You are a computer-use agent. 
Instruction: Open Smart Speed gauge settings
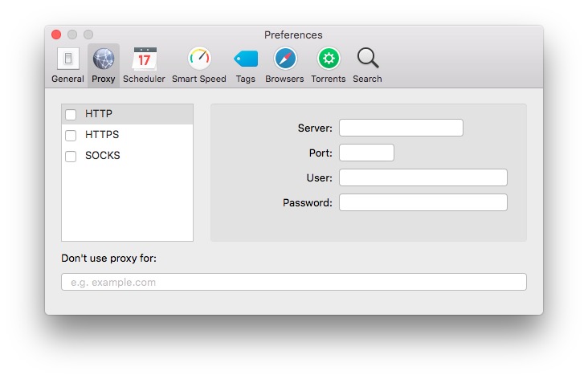point(199,59)
